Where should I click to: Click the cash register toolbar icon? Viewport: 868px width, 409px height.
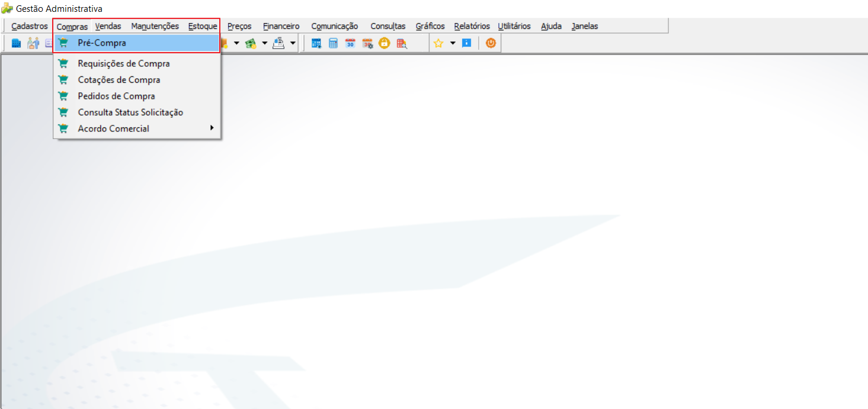click(279, 43)
